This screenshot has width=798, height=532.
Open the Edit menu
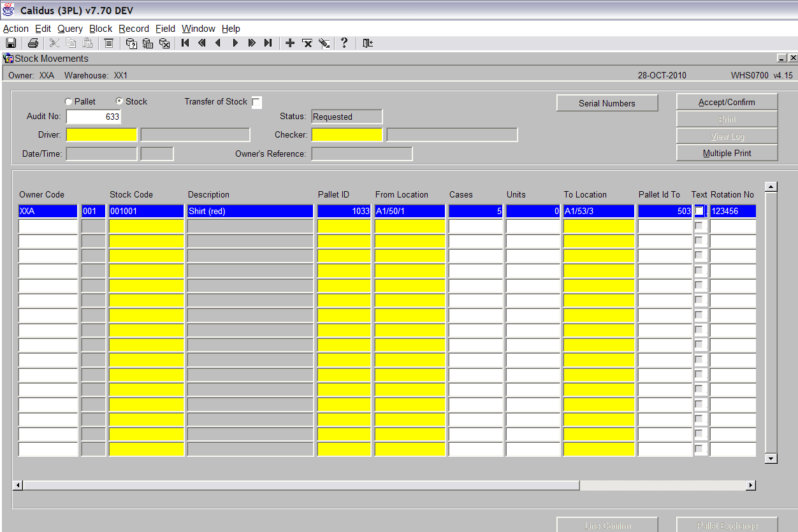pyautogui.click(x=43, y=29)
